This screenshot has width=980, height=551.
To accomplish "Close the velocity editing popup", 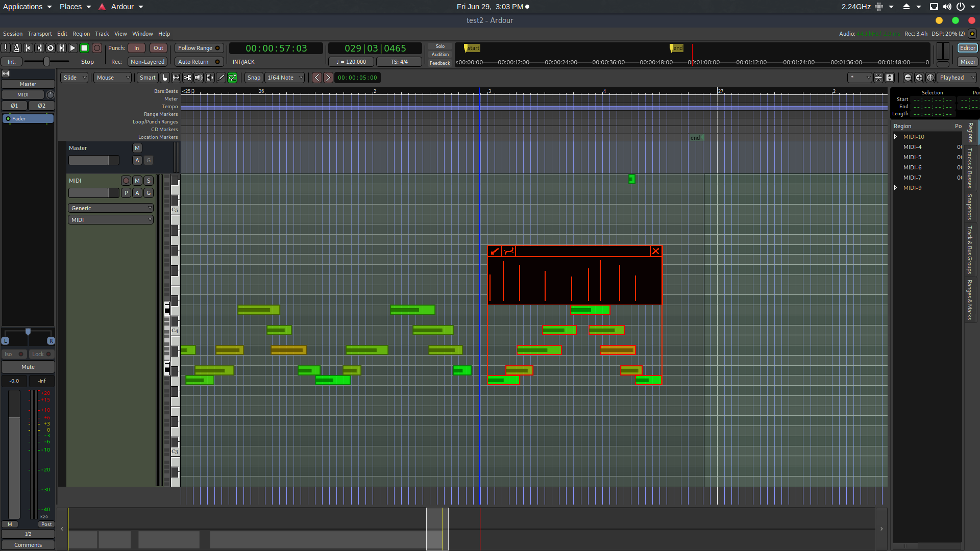I will coord(656,251).
